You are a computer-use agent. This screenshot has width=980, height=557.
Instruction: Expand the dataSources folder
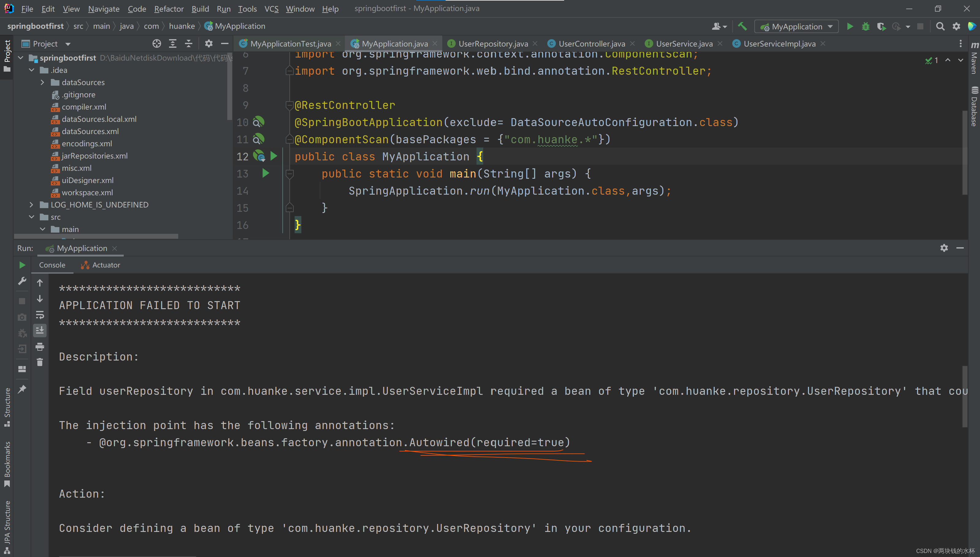coord(43,82)
